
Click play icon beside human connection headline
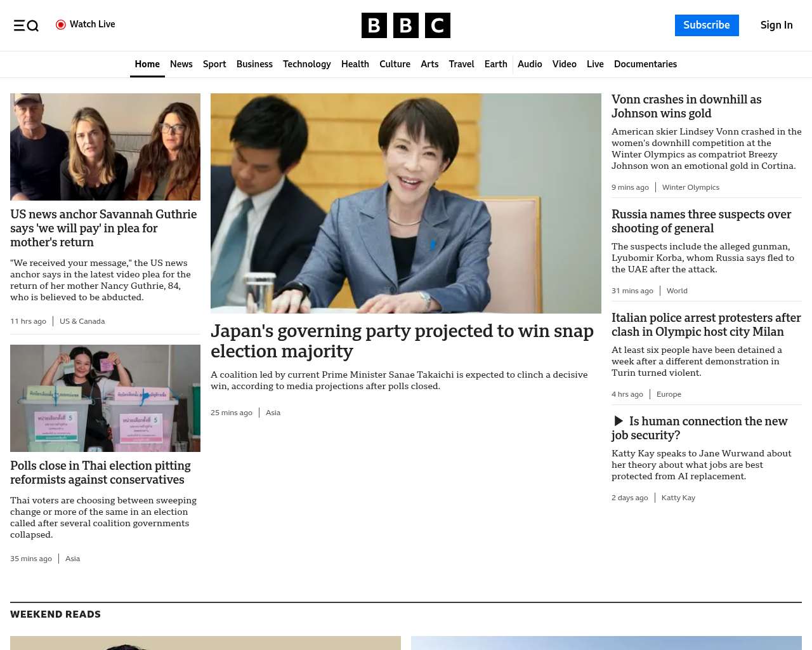(619, 421)
